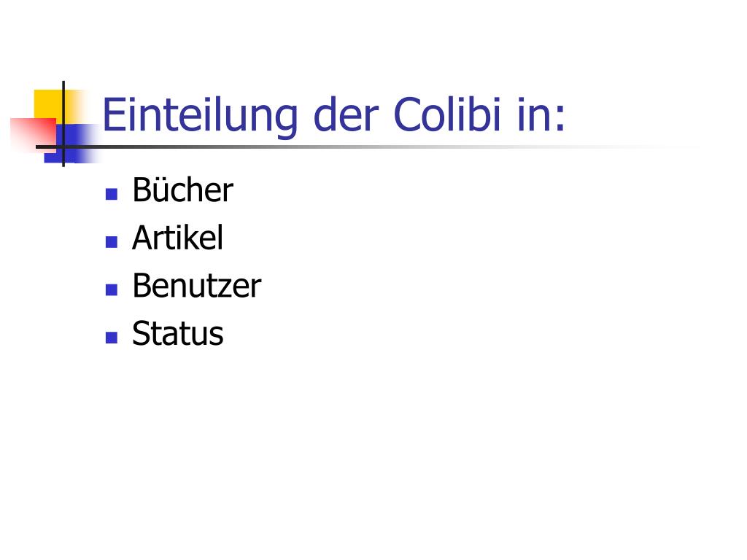This screenshot has height=560, width=747.
Task: Click the letter B of Benutzer
Action: click(x=142, y=285)
